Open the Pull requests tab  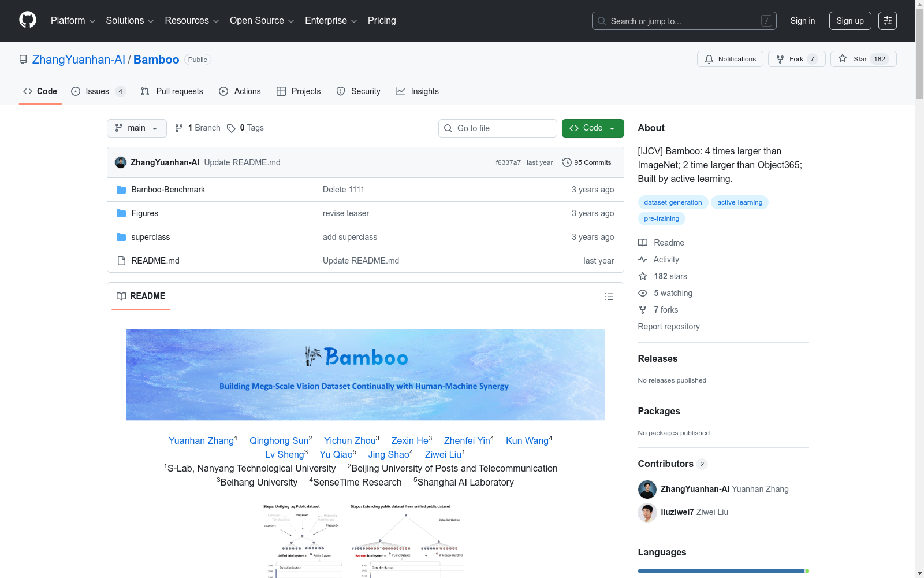point(172,91)
